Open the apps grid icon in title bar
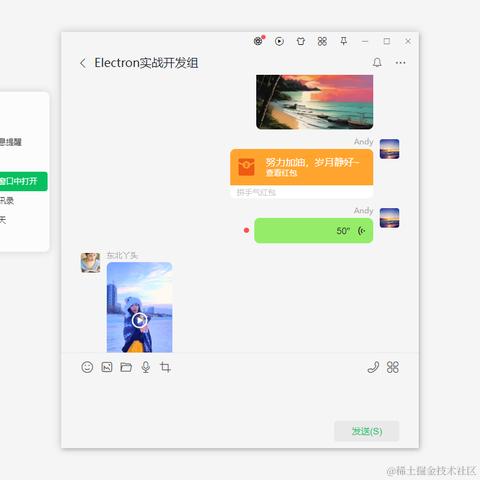The image size is (480, 480). point(322,41)
